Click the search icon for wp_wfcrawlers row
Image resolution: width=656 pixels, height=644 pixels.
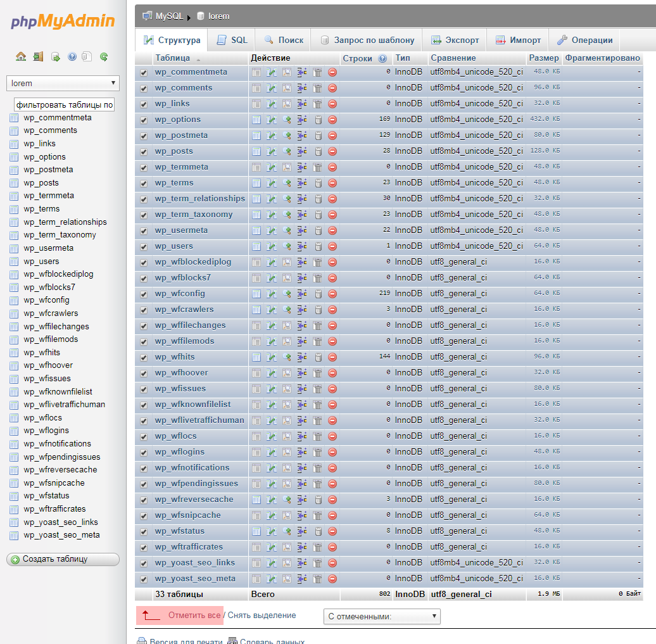[287, 310]
